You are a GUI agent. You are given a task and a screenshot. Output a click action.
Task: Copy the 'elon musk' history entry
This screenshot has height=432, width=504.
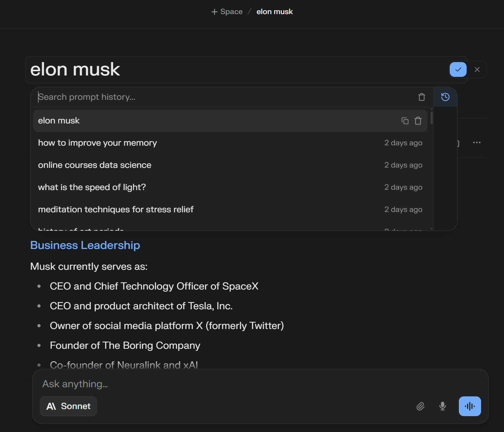coord(405,121)
